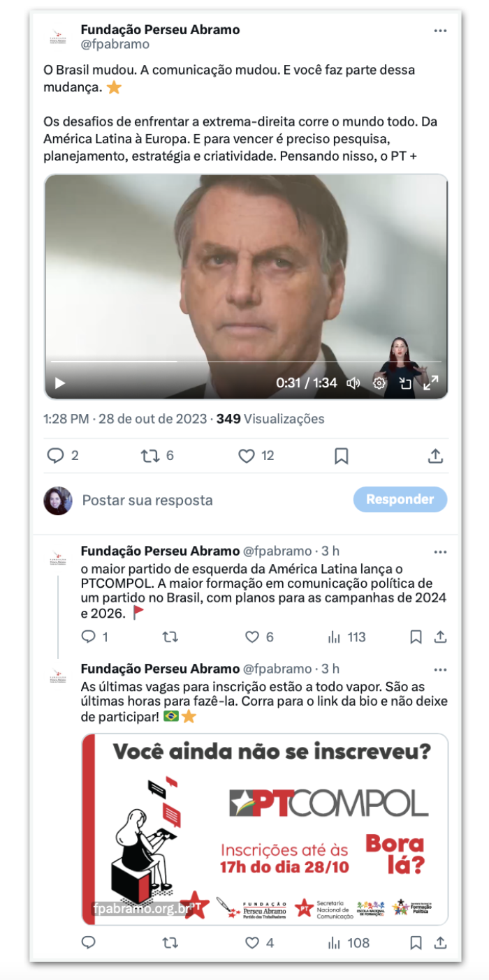Play the video in the main post
489x980 pixels.
click(x=60, y=383)
